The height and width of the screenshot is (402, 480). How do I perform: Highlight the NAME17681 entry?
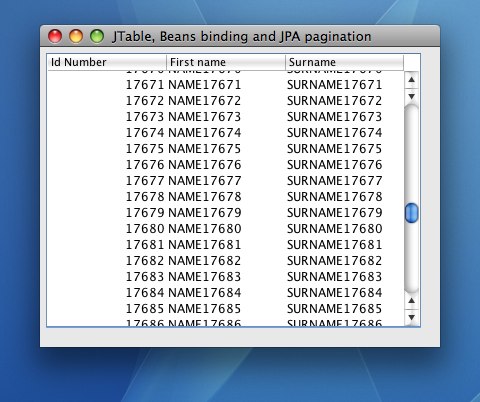pyautogui.click(x=226, y=245)
